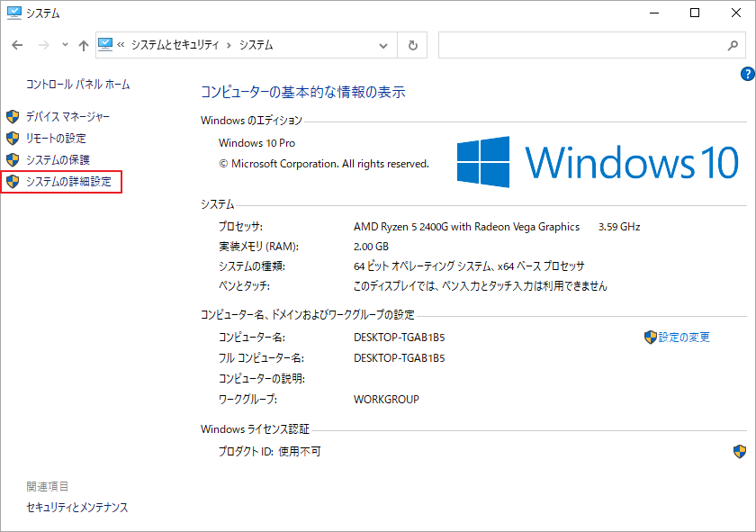Image resolution: width=756 pixels, height=532 pixels.
Task: Click the shield icon beside システムの詳細設定
Action: click(13, 181)
